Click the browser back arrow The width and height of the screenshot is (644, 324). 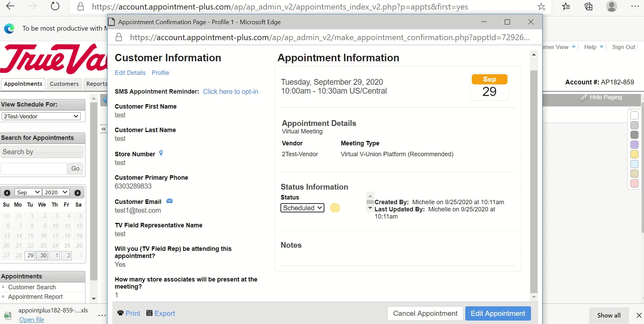point(11,6)
